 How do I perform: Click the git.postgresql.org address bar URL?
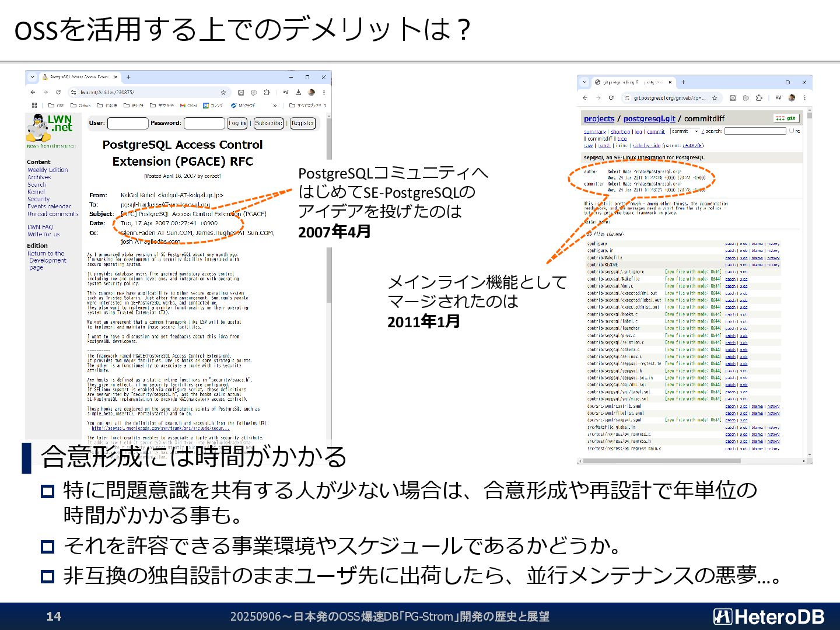(x=670, y=98)
